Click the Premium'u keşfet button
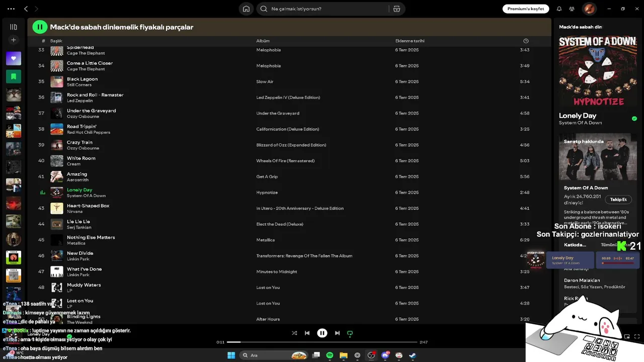The width and height of the screenshot is (644, 362). 526,9
